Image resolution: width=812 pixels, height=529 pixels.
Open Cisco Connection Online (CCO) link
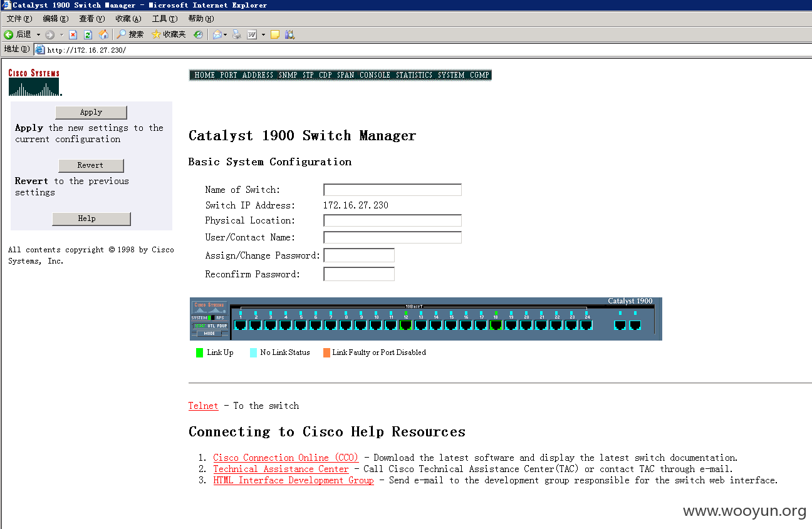click(x=286, y=458)
